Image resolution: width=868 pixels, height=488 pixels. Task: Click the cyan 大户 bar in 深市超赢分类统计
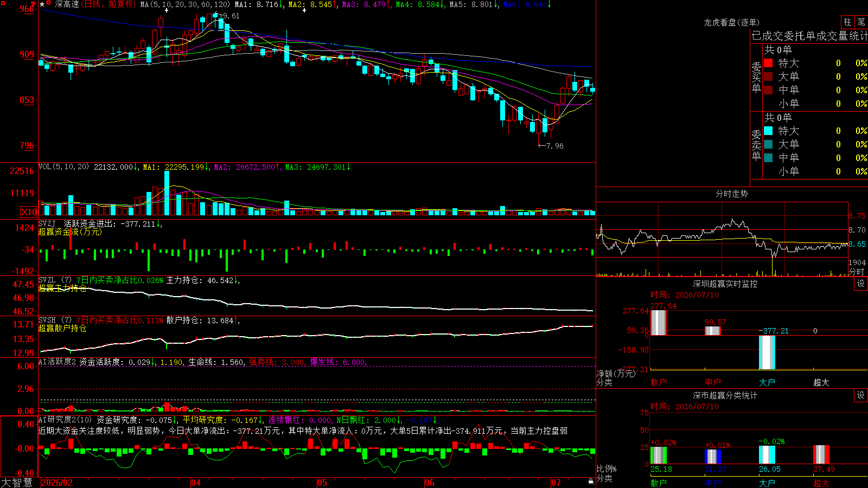coord(767,454)
